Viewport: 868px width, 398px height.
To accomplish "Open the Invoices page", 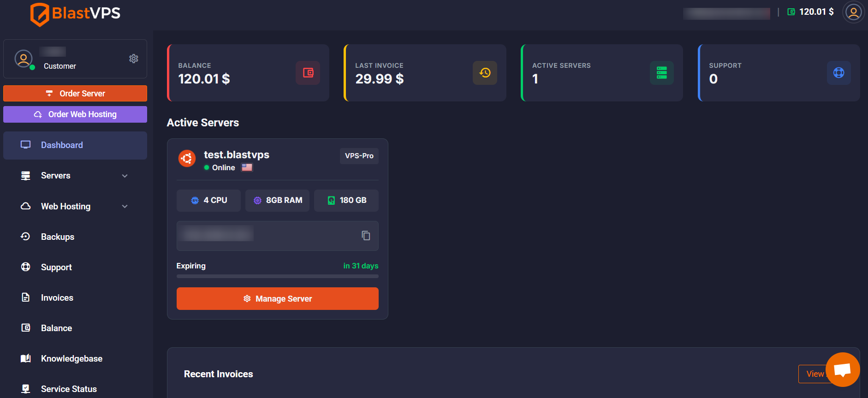I will pos(75,297).
